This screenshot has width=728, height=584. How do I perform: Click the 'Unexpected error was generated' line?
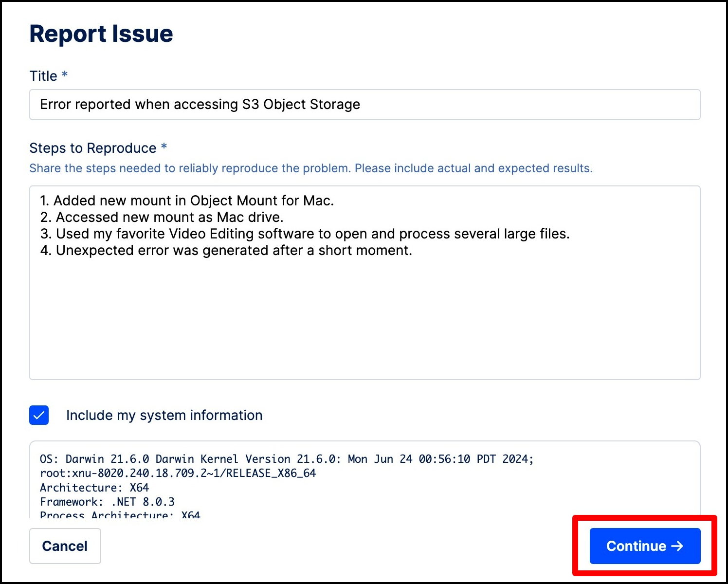[226, 250]
